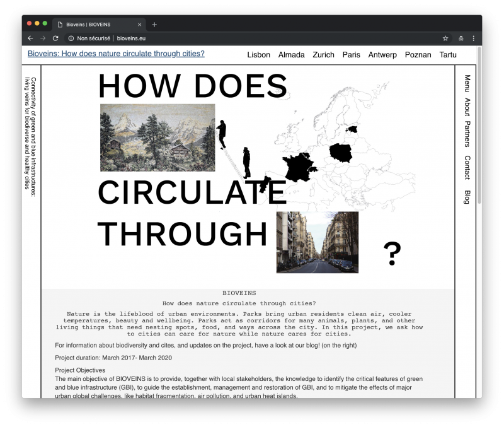This screenshot has height=427, width=504.
Task: Go to the Zurich city page
Action: [323, 55]
